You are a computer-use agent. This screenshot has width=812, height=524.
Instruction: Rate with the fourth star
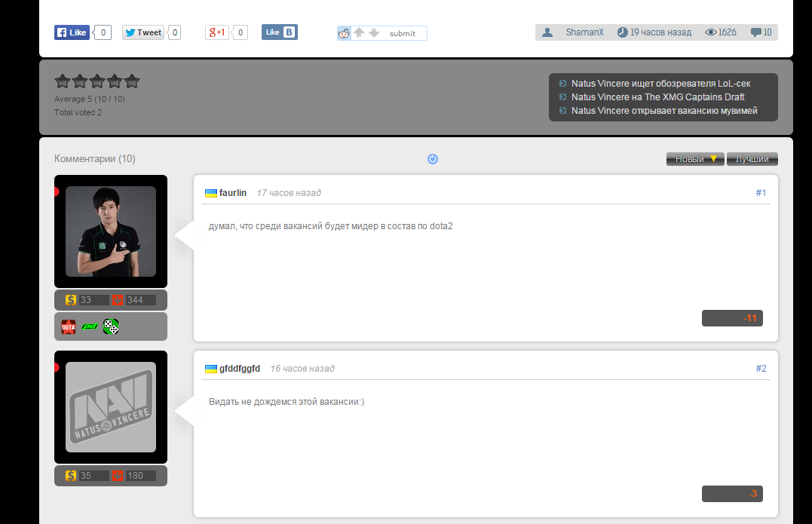tap(115, 81)
